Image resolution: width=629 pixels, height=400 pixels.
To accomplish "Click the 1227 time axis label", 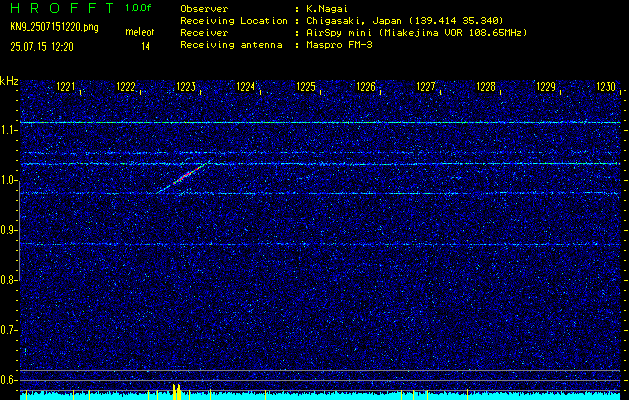I will (x=426, y=87).
